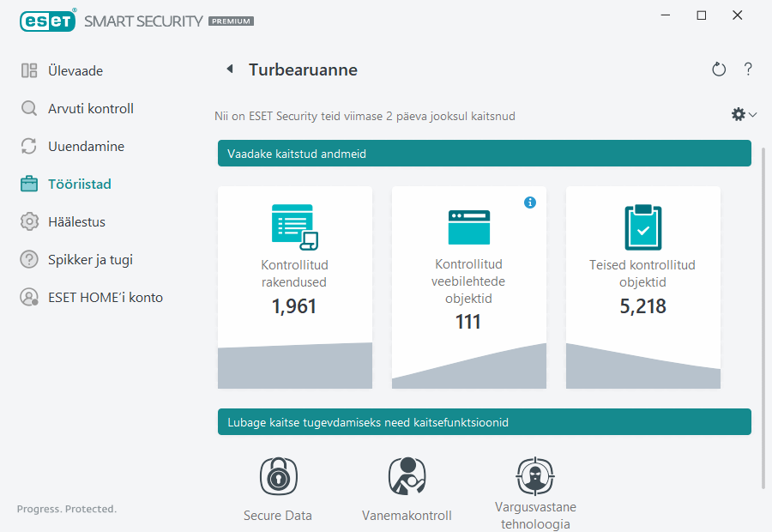The width and height of the screenshot is (772, 532).
Task: Select the Secure Data lock icon
Action: coord(277,476)
